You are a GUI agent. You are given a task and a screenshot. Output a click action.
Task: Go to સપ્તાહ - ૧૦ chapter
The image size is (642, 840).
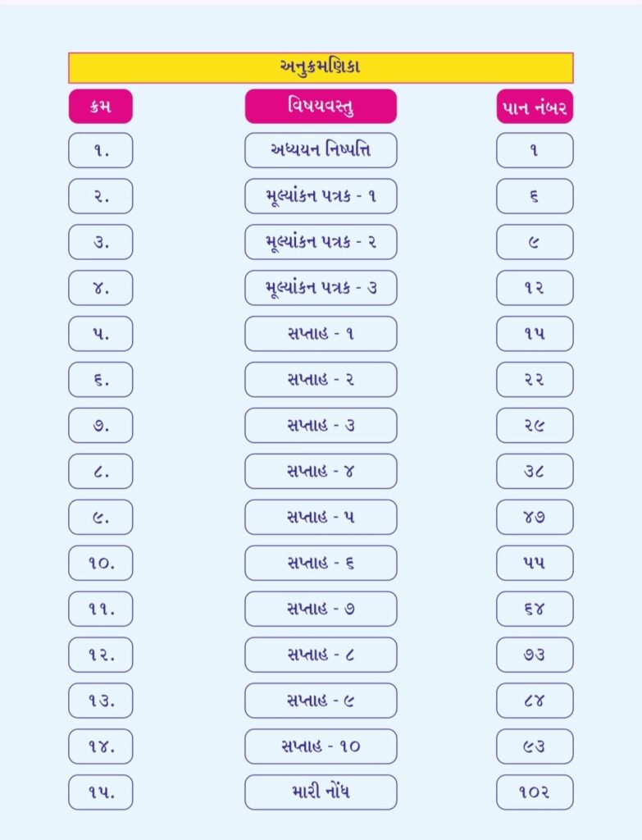point(321,746)
